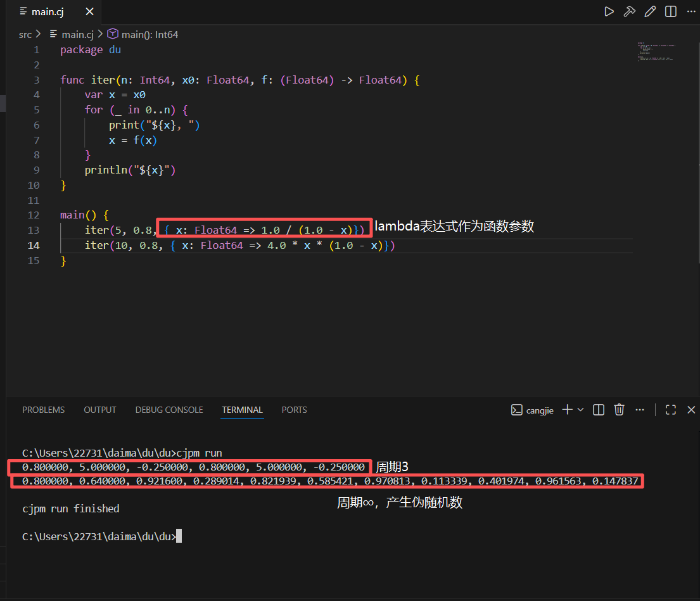Click the cangjie terminal profile label
This screenshot has width=700, height=601.
540,410
